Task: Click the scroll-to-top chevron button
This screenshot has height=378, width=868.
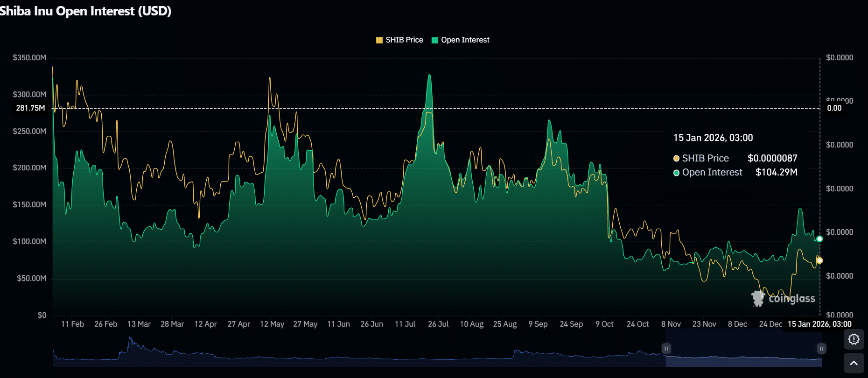Action: click(854, 363)
